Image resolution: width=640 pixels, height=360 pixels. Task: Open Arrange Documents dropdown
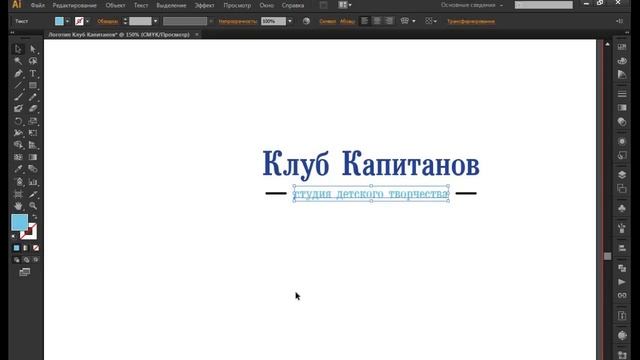click(345, 5)
